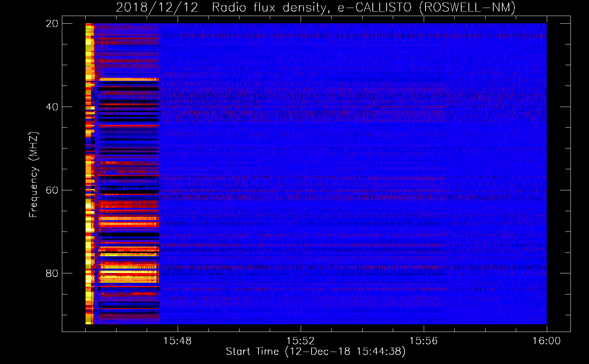Click the 80 frequency tick label
The image size is (589, 364).
tap(52, 273)
